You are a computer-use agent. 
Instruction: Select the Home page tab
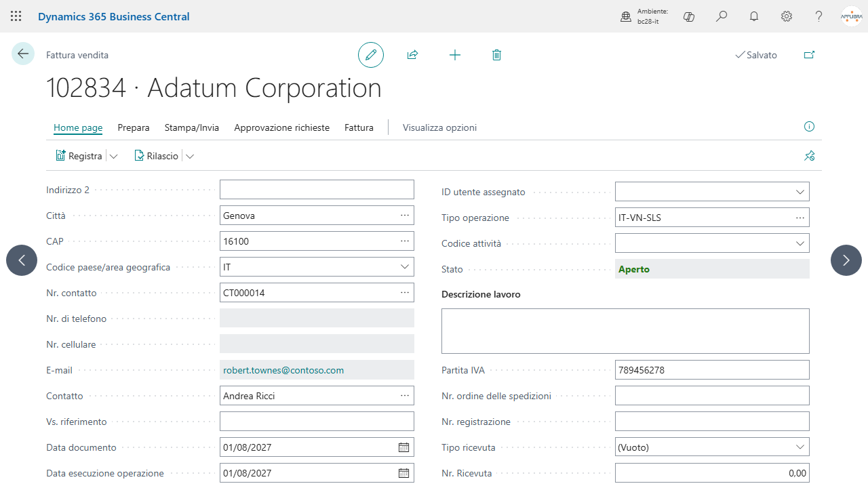tap(78, 127)
